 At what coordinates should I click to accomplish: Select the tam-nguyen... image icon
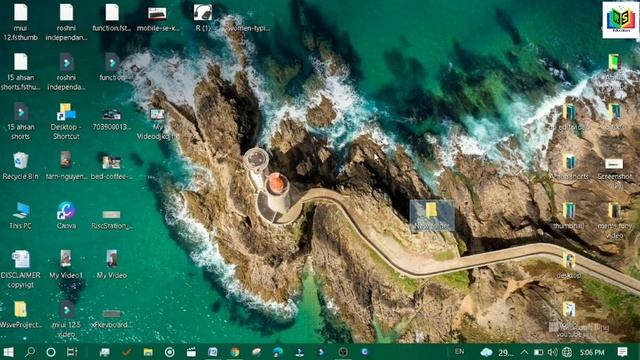point(66,160)
